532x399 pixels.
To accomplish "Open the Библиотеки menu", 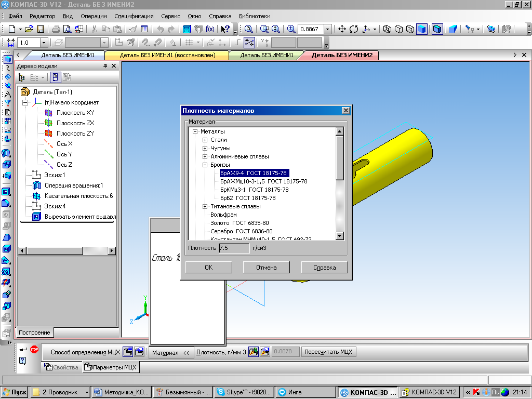I will tap(255, 16).
